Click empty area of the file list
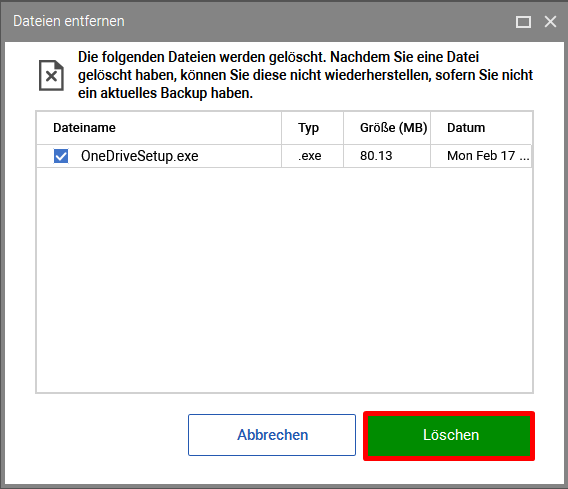 [x=284, y=280]
